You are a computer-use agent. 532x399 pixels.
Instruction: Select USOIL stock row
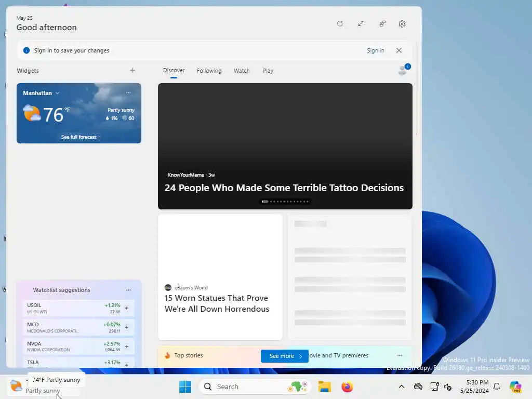(x=78, y=308)
